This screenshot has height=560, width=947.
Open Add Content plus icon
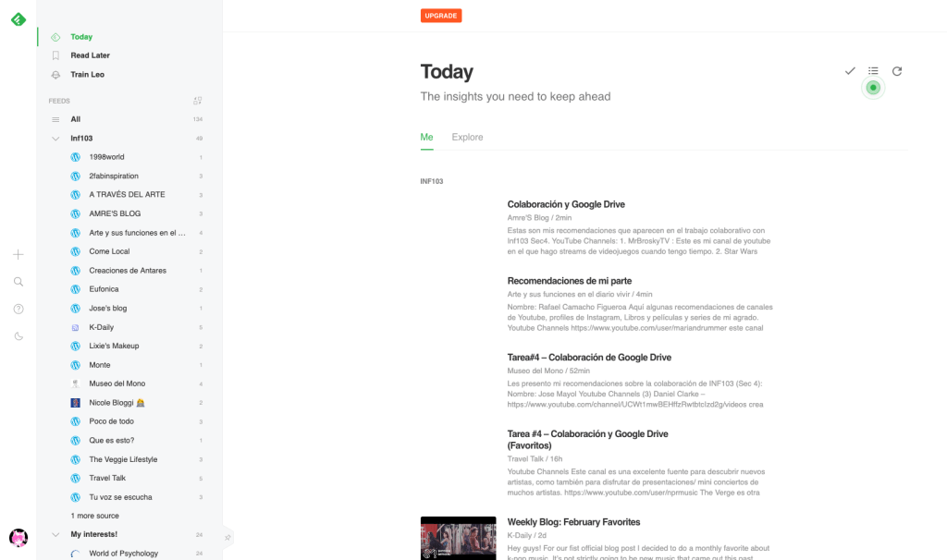[x=18, y=254]
